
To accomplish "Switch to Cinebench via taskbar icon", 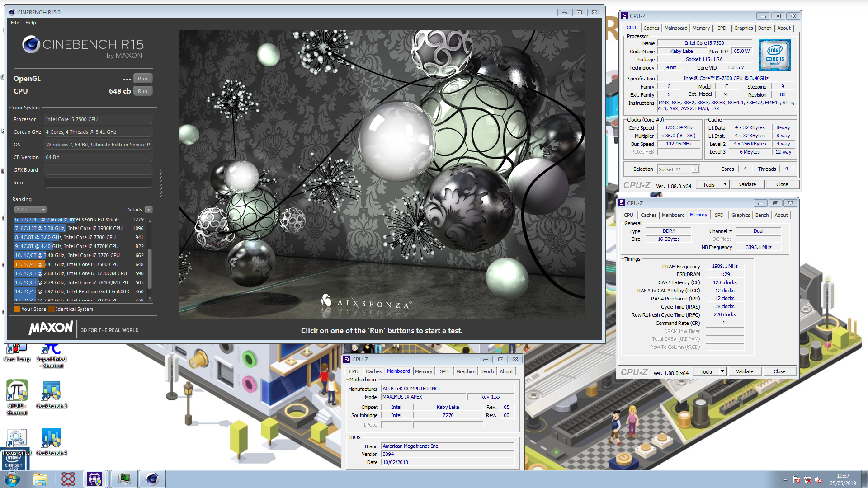I will (x=152, y=479).
